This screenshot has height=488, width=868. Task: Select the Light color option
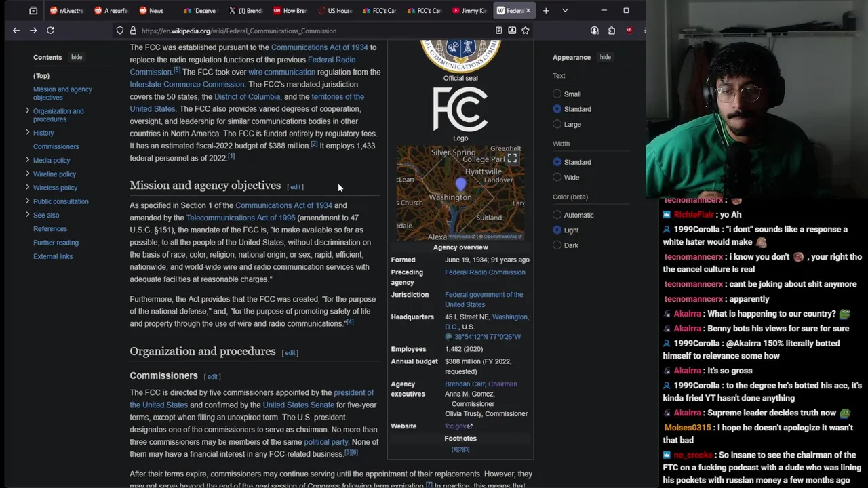coord(557,230)
